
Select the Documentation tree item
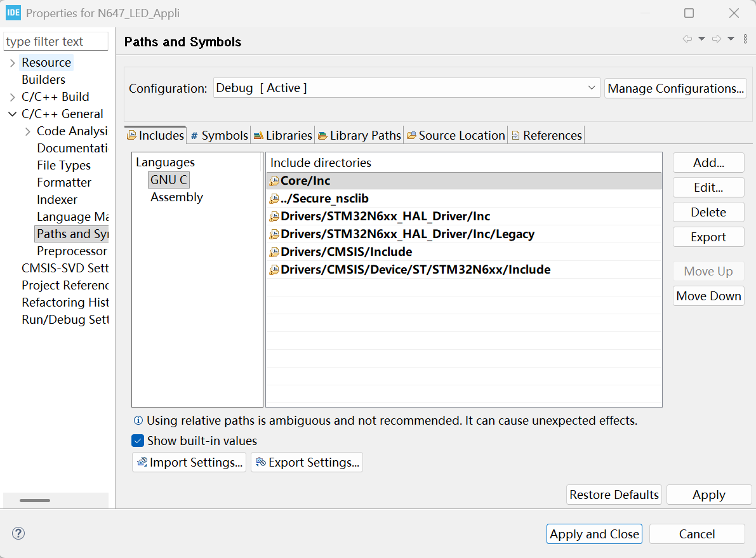tap(72, 148)
